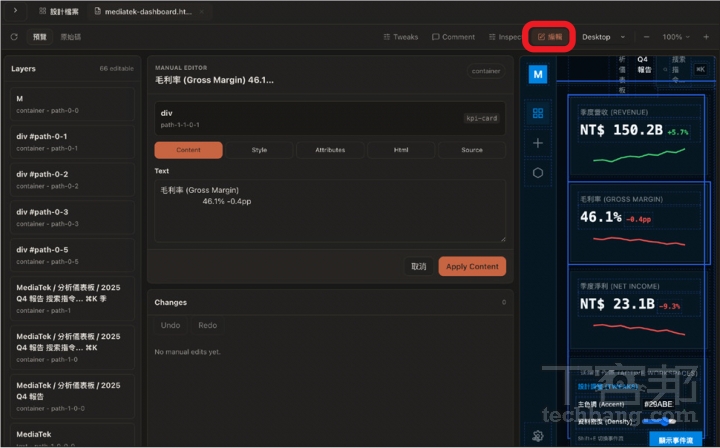This screenshot has width=720, height=448.
Task: Select the 季度淨利 (Net Income) KPI card
Action: coord(636,308)
